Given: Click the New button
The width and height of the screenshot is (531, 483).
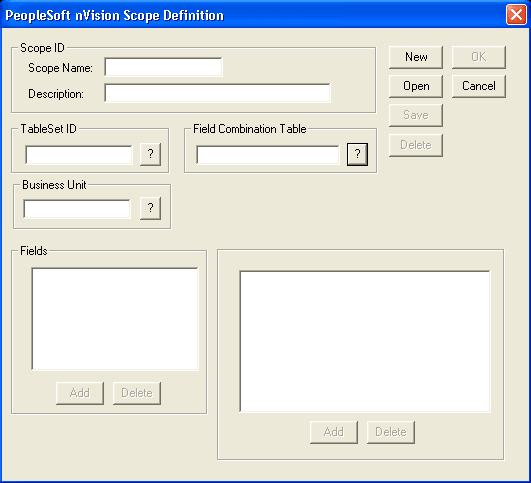Looking at the screenshot, I should 416,57.
